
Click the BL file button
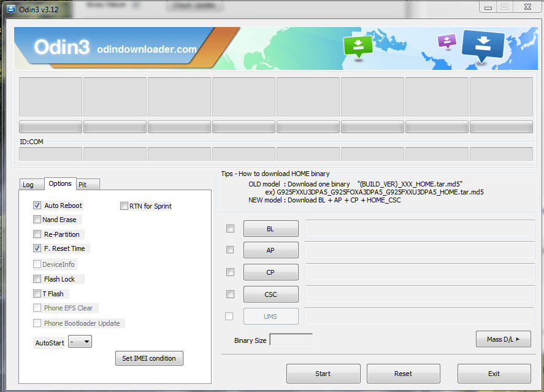tap(270, 229)
